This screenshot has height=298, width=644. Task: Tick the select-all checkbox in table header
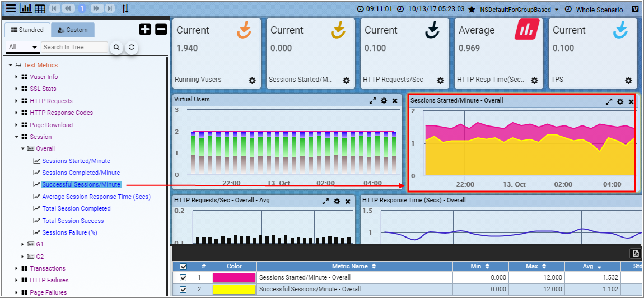(x=184, y=267)
